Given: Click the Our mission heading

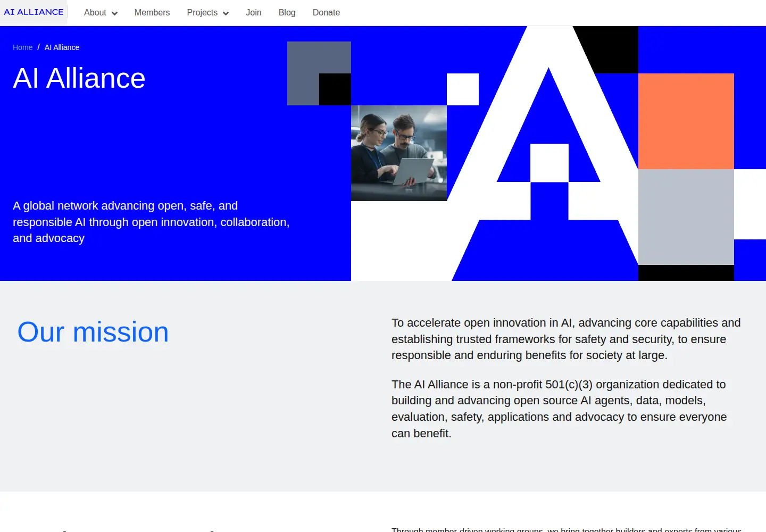Looking at the screenshot, I should 93,332.
